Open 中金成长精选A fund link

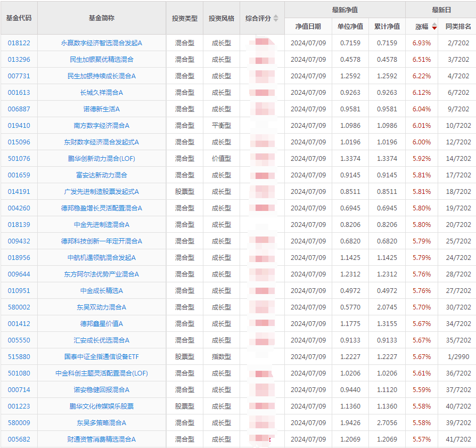pyautogui.click(x=101, y=290)
